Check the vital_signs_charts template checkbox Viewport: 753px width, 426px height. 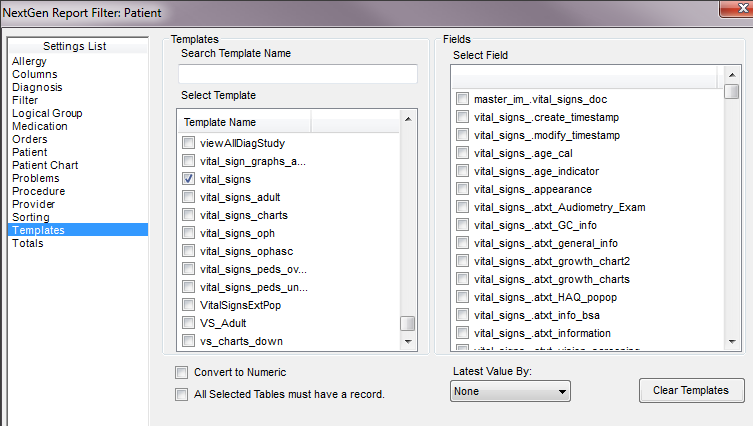[189, 215]
